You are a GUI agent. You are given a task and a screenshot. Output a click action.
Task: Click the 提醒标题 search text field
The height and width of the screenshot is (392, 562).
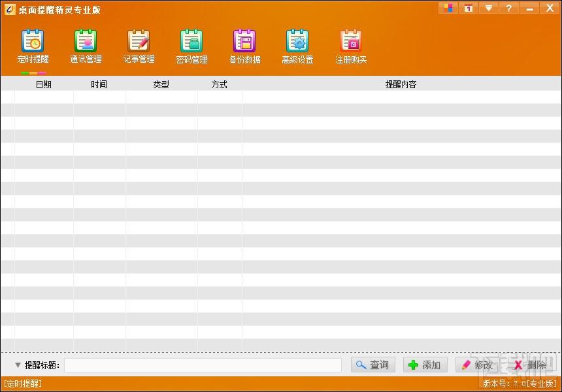[x=203, y=365]
